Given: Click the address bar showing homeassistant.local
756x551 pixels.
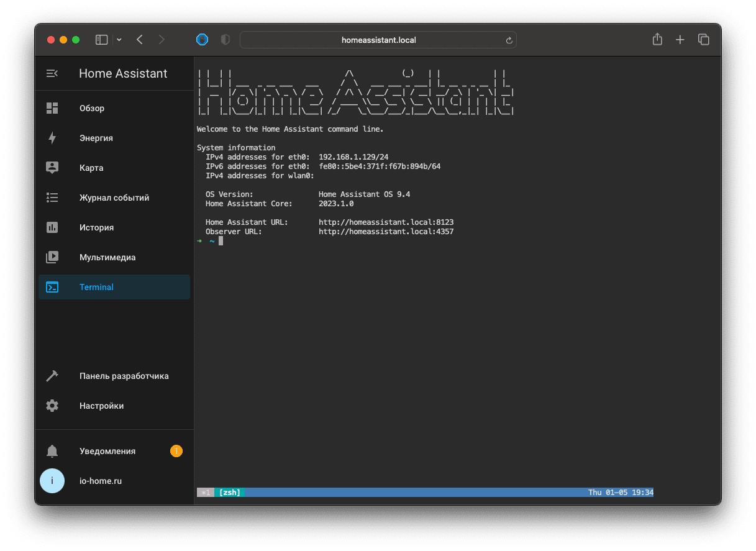Looking at the screenshot, I should coord(378,39).
